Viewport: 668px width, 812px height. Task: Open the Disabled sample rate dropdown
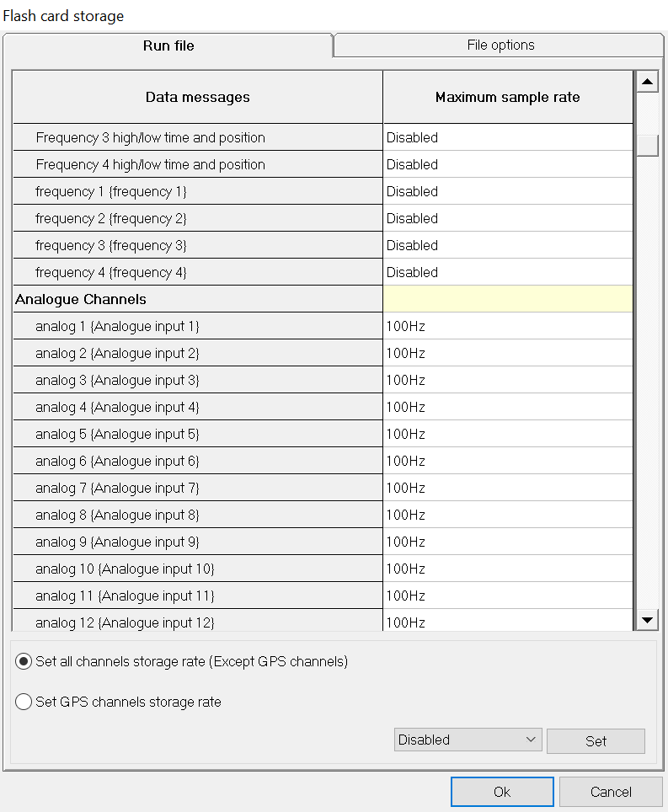468,740
